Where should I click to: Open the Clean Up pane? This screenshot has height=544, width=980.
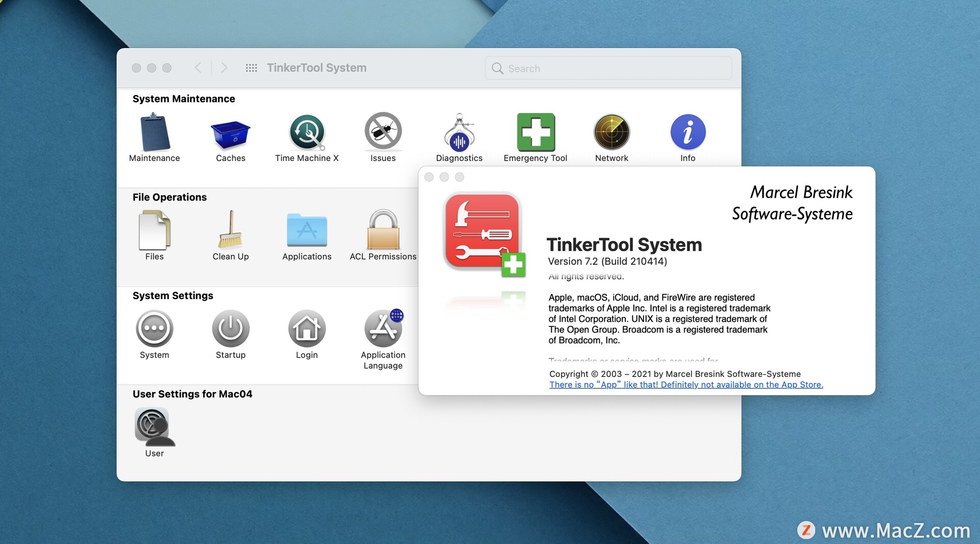pos(231,235)
